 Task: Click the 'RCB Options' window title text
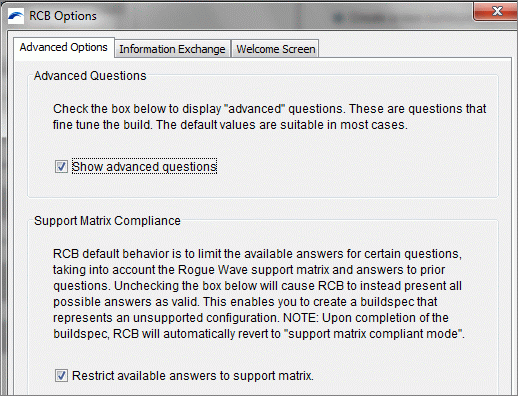(x=63, y=16)
